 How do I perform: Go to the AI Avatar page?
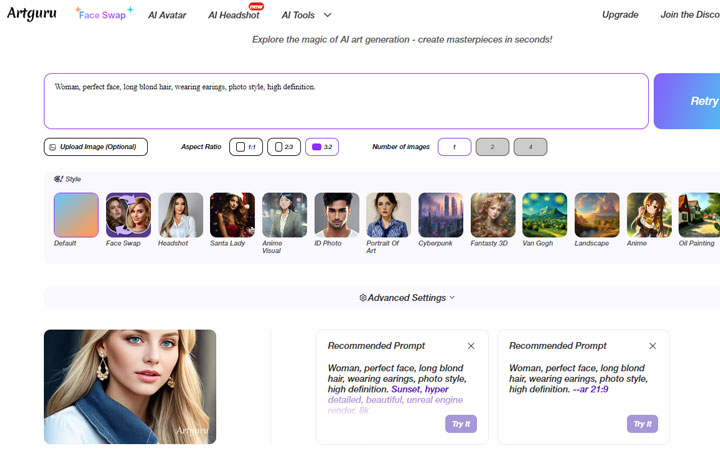click(167, 15)
